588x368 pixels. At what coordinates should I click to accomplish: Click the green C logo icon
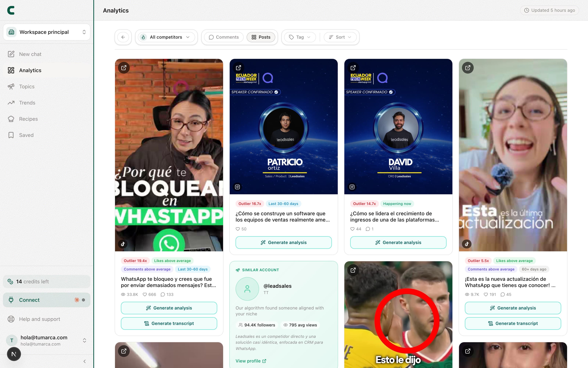[11, 10]
